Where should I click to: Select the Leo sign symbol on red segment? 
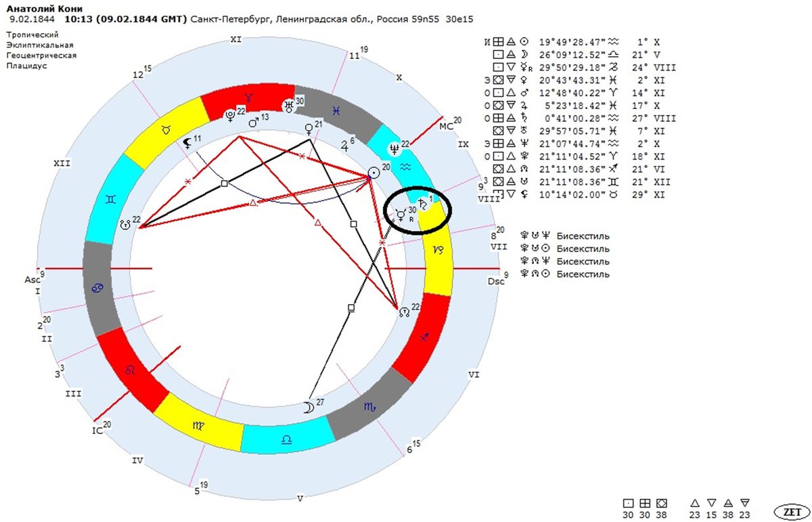pyautogui.click(x=131, y=371)
